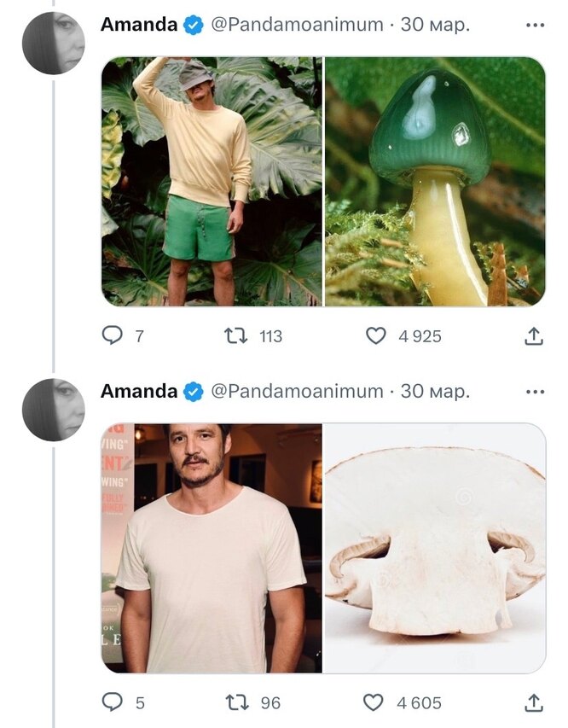Open the more options menu on the first tweet
The width and height of the screenshot is (568, 728).
coord(534,26)
